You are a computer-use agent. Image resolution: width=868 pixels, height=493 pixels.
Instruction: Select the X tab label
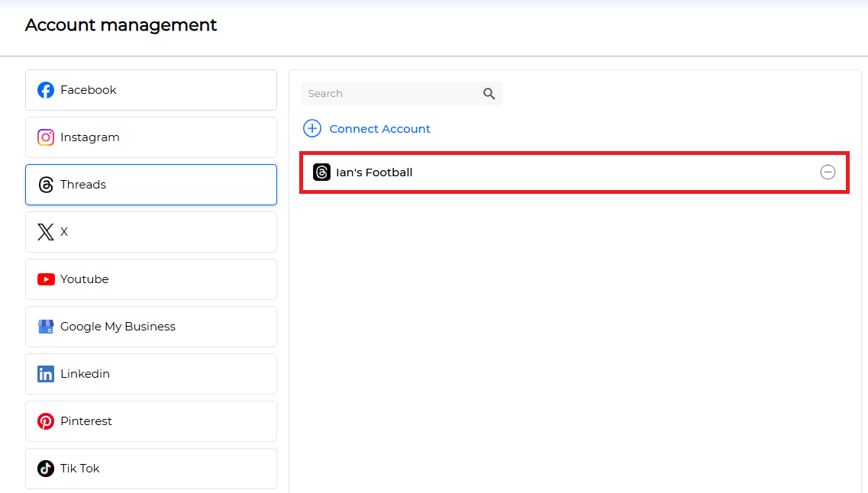pyautogui.click(x=64, y=232)
